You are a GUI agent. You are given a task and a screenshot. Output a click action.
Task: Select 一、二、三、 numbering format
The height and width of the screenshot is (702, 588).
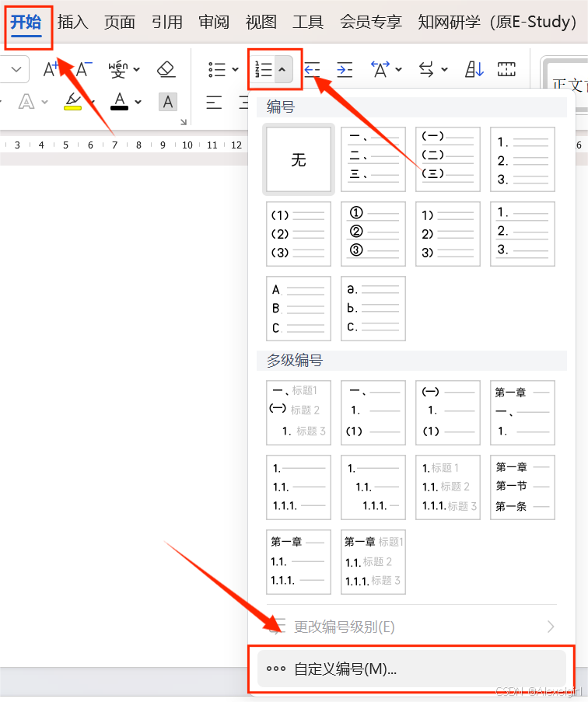(x=373, y=159)
